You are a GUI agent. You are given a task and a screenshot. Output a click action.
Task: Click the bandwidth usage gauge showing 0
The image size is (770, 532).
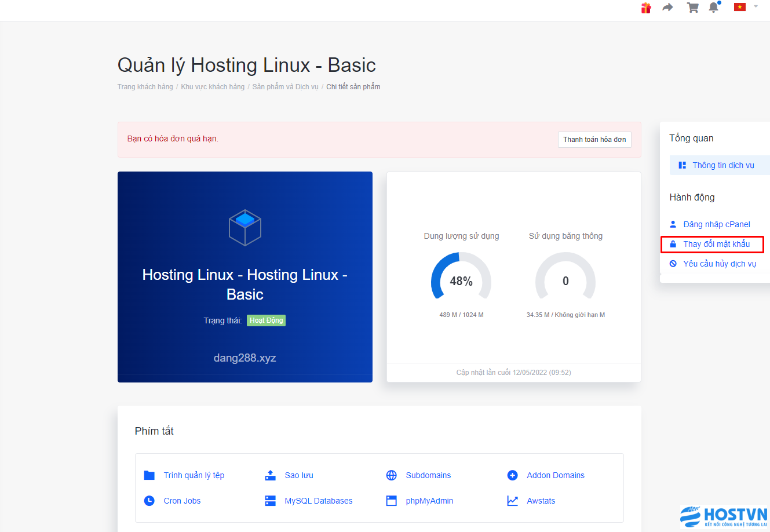coord(565,277)
